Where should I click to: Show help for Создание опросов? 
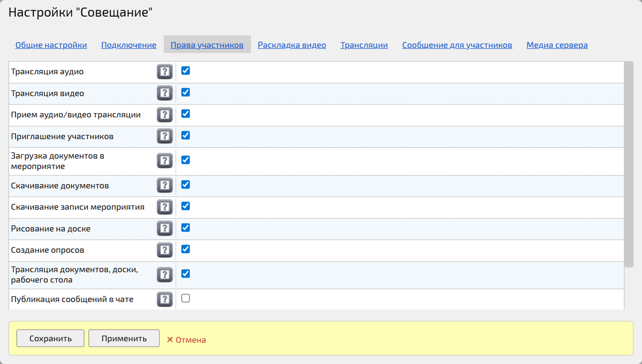[164, 250]
